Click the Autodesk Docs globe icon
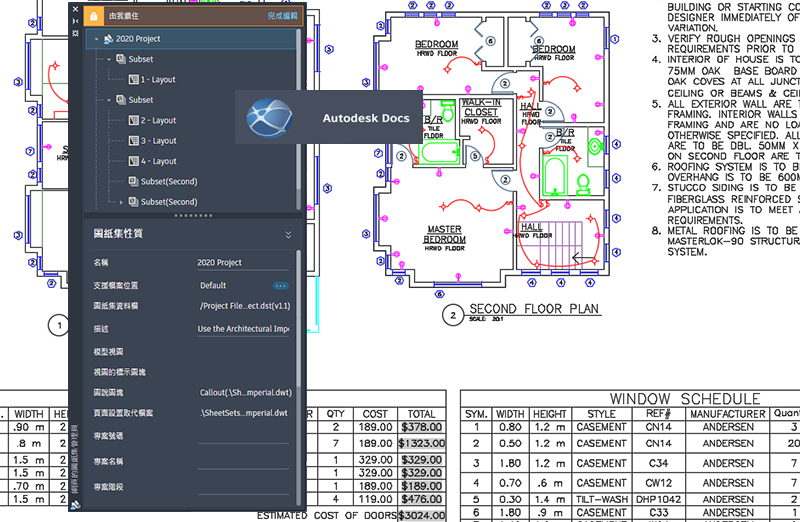 [269, 118]
